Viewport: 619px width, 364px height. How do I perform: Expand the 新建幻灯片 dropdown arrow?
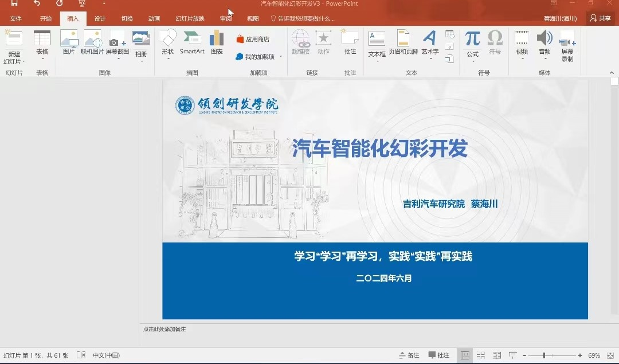[x=23, y=61]
